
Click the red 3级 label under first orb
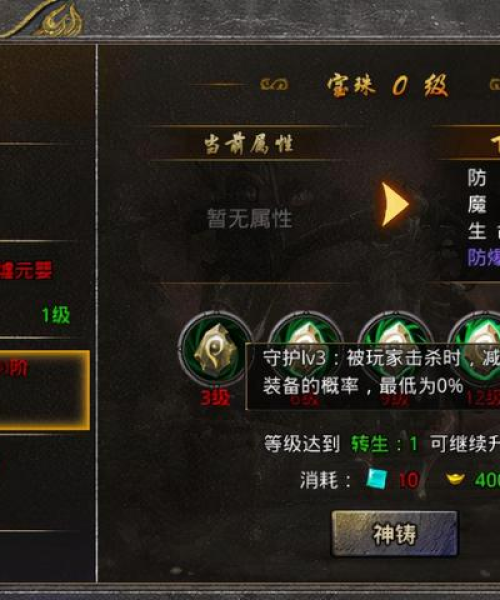(x=215, y=398)
